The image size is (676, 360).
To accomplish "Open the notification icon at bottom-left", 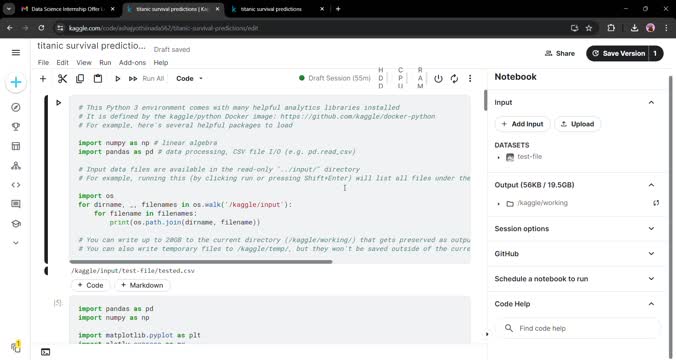I will click(16, 346).
